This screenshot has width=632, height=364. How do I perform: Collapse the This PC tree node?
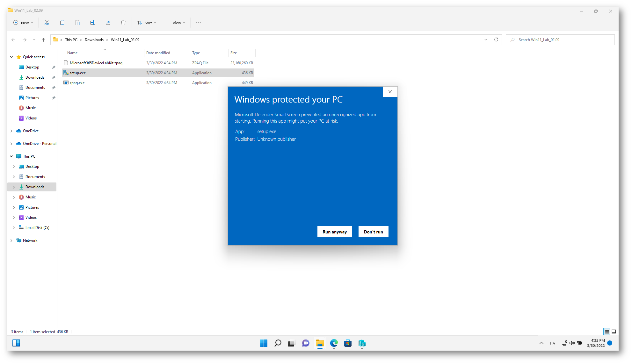[11, 156]
